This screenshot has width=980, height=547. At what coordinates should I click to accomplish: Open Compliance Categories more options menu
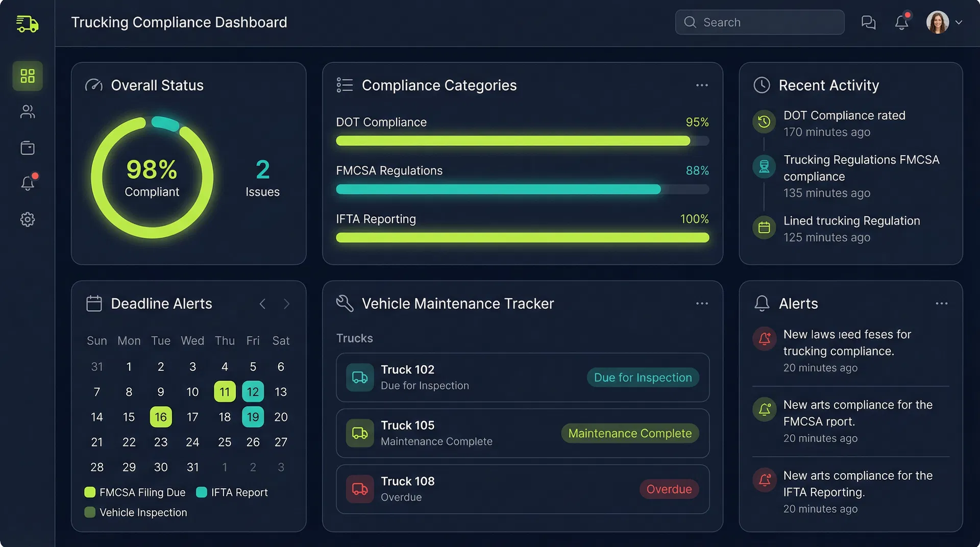702,85
